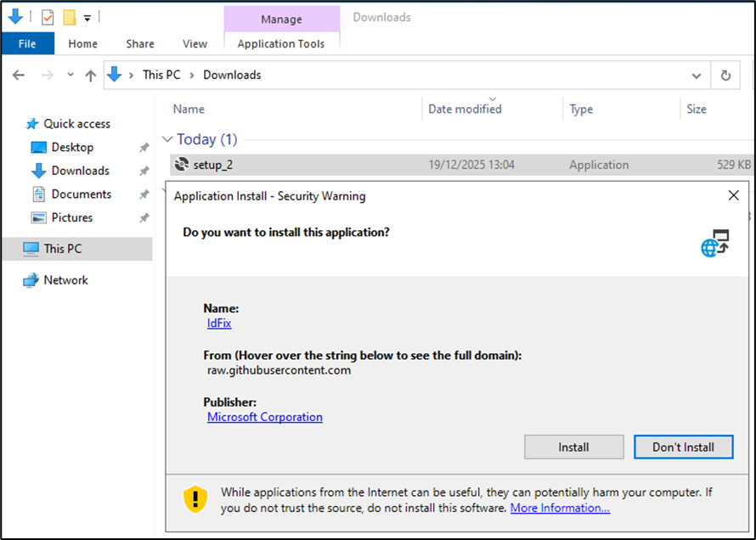Switch to the View ribbon tab

(x=195, y=44)
